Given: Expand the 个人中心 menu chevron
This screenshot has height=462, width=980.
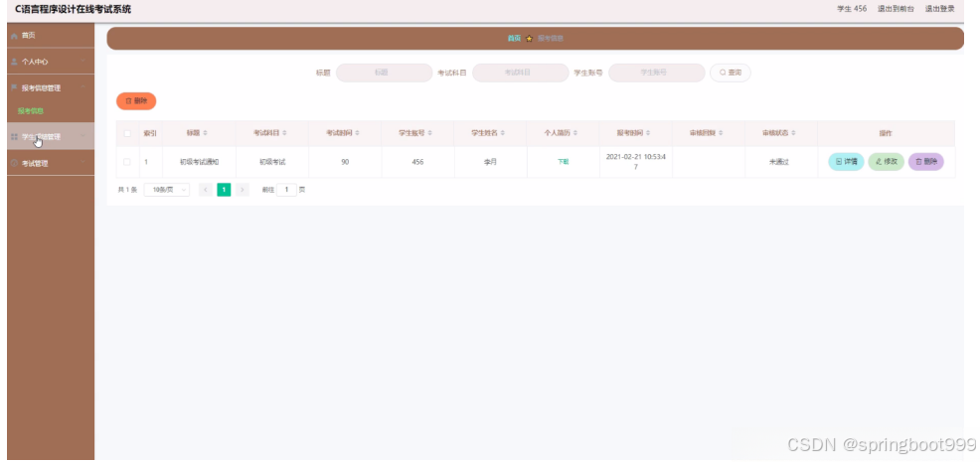Looking at the screenshot, I should click(83, 62).
